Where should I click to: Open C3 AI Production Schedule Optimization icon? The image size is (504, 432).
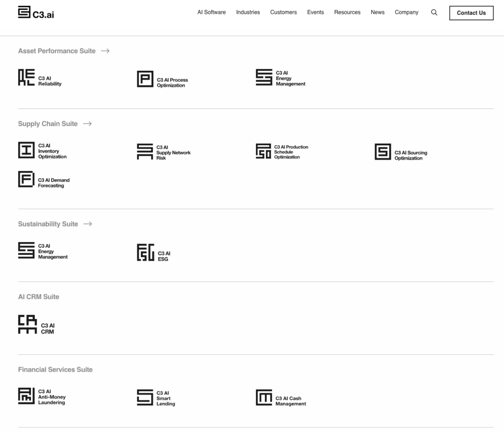coord(264,151)
